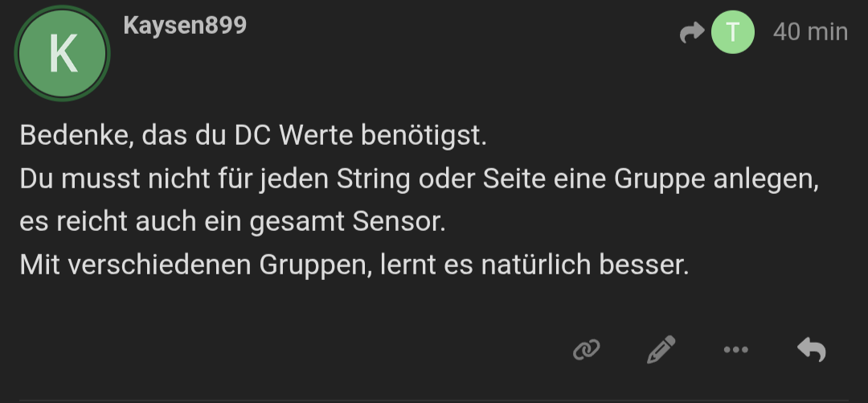Open the green T user avatar
The width and height of the screenshot is (868, 403).
pos(733,33)
